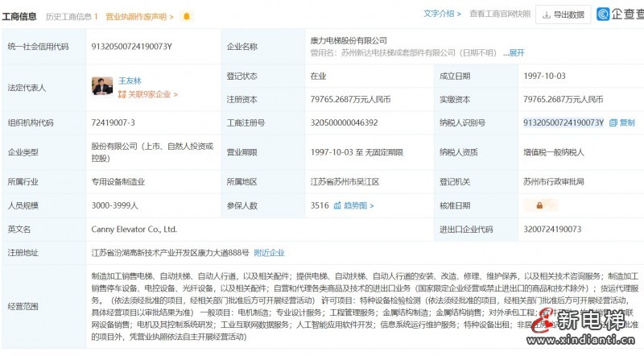644x356 pixels.
Task: Click industry value 专用设备制造业
Action: [x=118, y=181]
